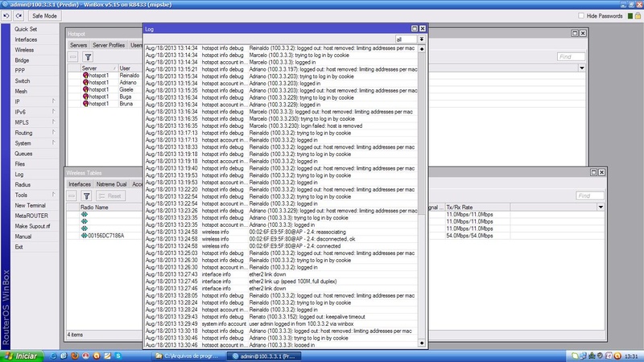Open Interfaces in the sidebar
Viewport: 644px width, 362px height.
point(26,39)
